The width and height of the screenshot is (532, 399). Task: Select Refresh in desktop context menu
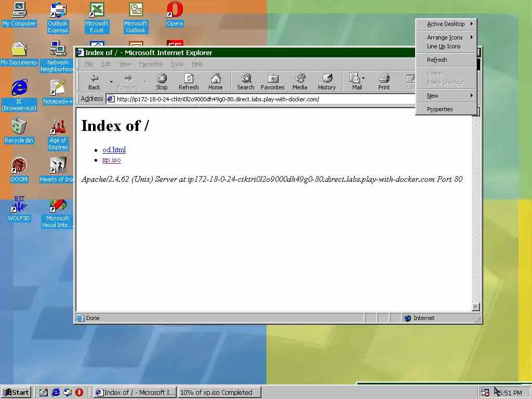click(446, 60)
